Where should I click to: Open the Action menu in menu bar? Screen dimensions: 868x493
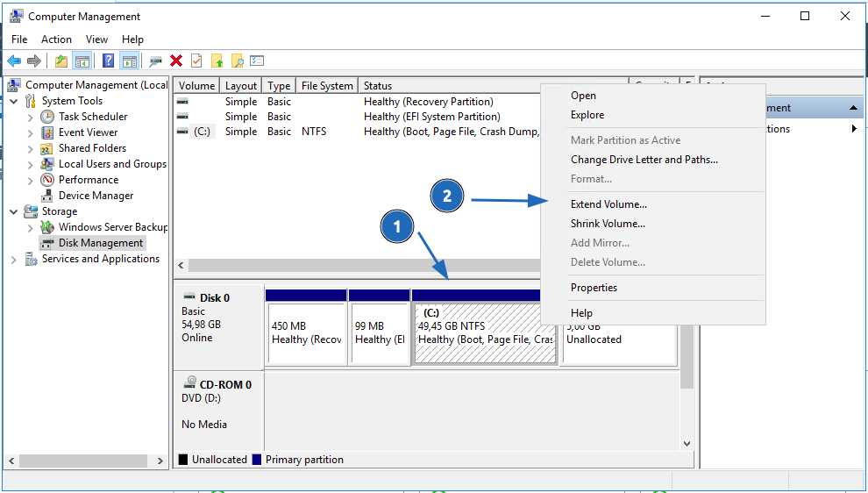click(x=56, y=39)
